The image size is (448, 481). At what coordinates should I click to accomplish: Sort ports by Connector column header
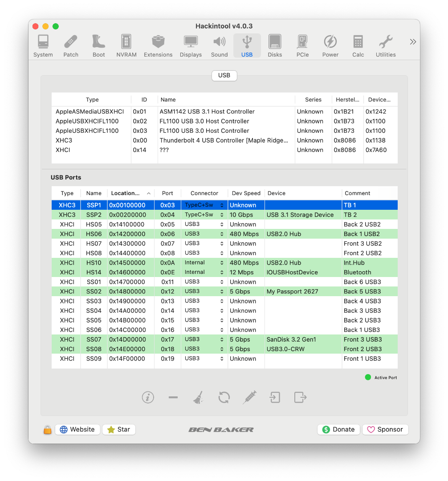[204, 193]
